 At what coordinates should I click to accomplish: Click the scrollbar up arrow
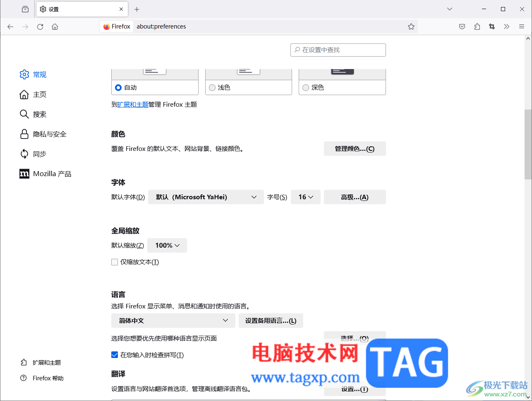(528, 39)
